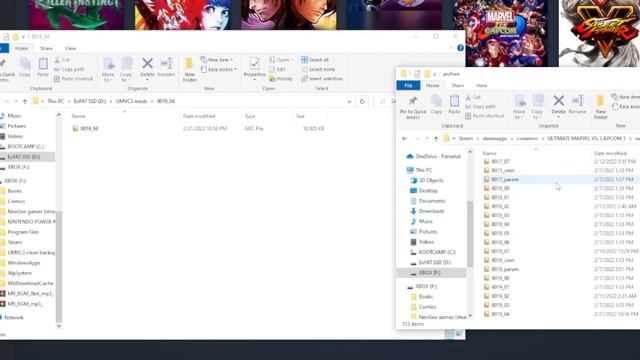Click Rename in the archive window ribbon
The width and height of the screenshot is (640, 360).
[x=577, y=104]
